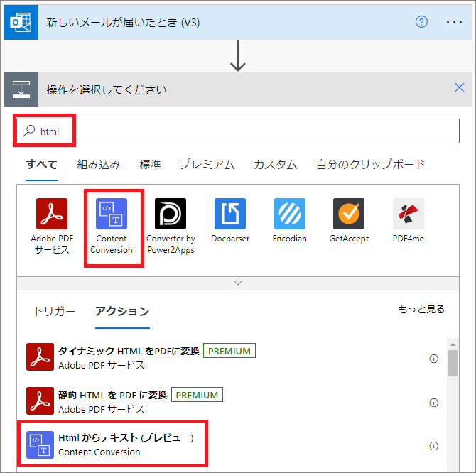Expand the connector list chevron
Image resolution: width=476 pixels, height=473 pixels.
coord(238,283)
